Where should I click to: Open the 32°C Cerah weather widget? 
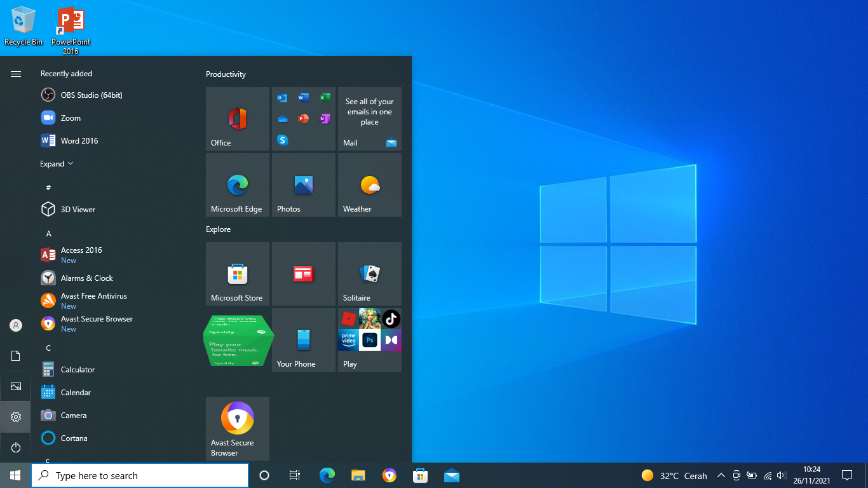[674, 475]
